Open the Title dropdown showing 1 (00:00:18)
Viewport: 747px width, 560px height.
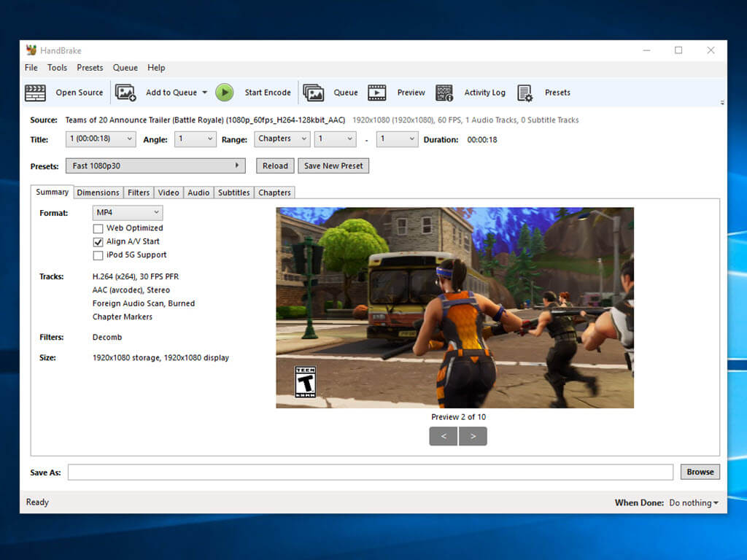(101, 139)
